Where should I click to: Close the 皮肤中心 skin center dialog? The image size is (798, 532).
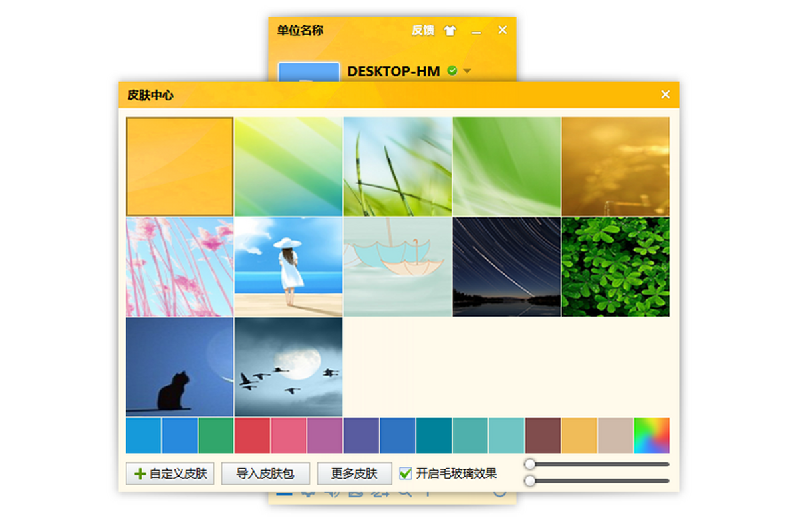coord(665,95)
